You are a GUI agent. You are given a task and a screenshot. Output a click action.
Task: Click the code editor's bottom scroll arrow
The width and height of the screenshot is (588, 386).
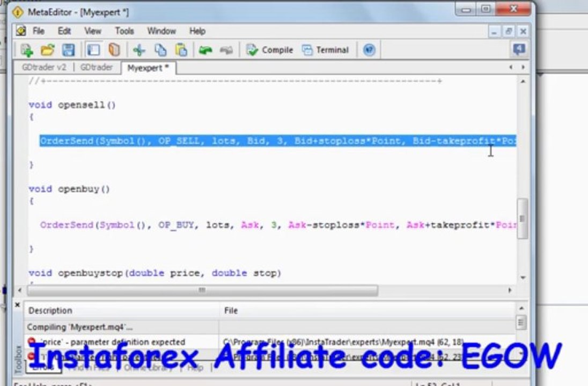[523, 278]
